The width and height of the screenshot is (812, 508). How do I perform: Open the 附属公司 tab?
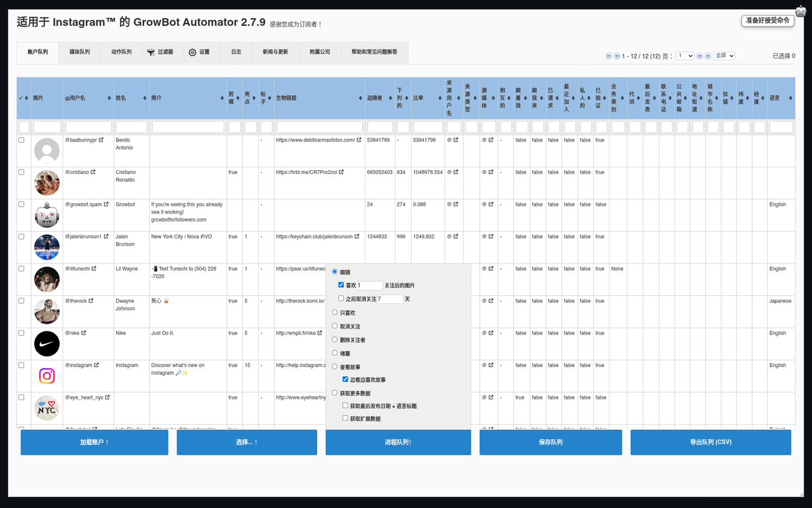(320, 52)
